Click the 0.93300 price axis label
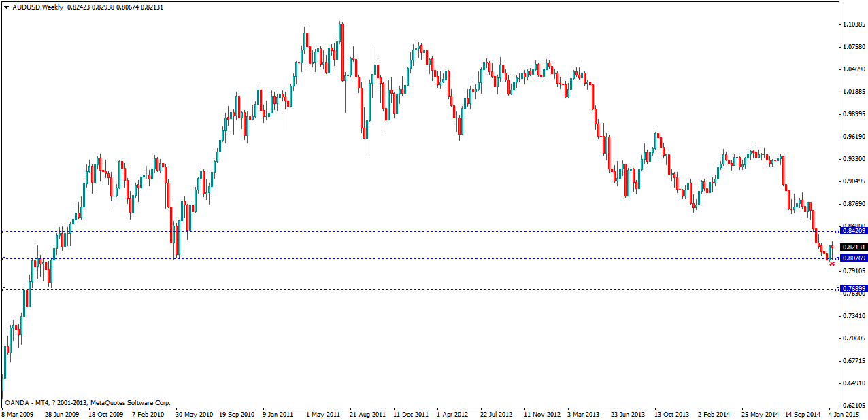 [x=854, y=159]
